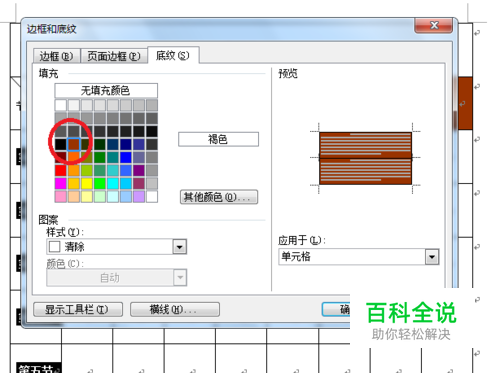
Task: Select the lavender swatch in the bottom row
Action: click(139, 196)
